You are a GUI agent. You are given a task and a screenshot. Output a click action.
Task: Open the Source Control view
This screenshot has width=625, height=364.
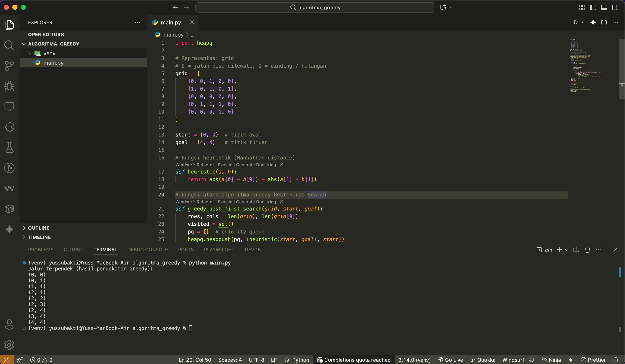(9, 66)
